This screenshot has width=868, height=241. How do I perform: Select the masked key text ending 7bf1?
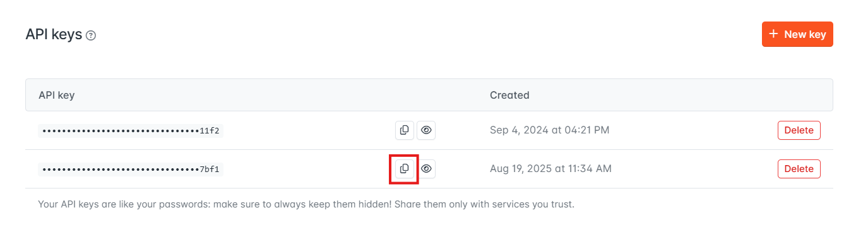[131, 170]
